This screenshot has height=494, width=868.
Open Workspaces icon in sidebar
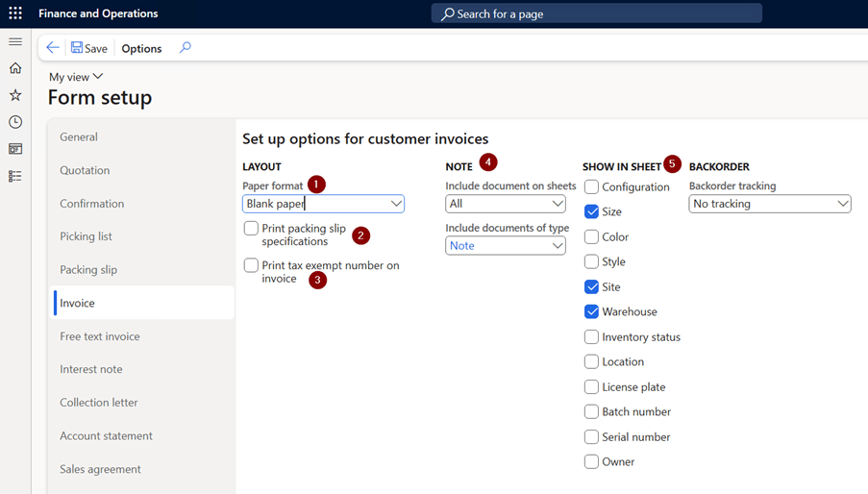click(x=15, y=149)
